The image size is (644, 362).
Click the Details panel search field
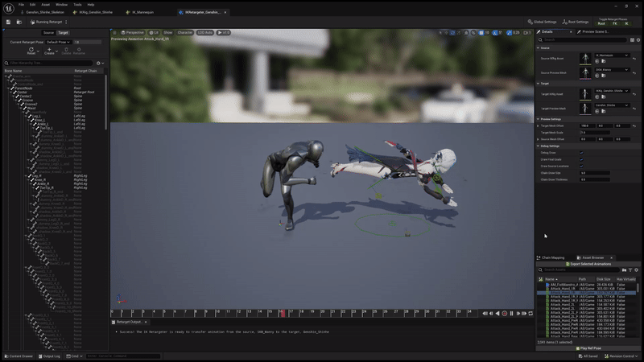coord(582,39)
